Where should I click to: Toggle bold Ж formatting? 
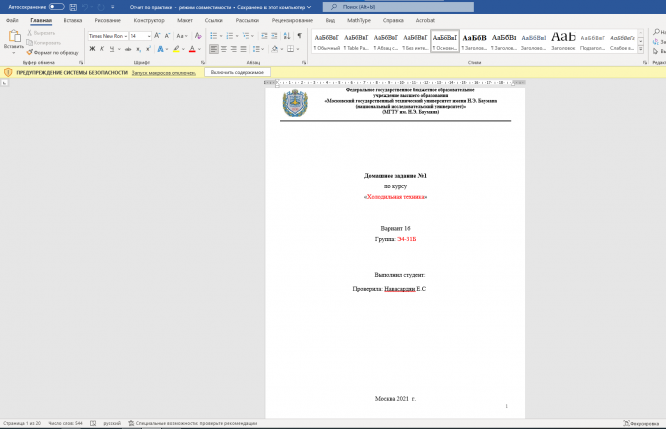(x=92, y=49)
